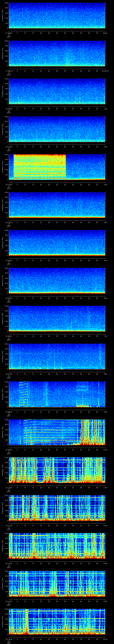Select the 22:10:00 time label
Viewport: 114px width, 644px height.
(x=9, y=487)
